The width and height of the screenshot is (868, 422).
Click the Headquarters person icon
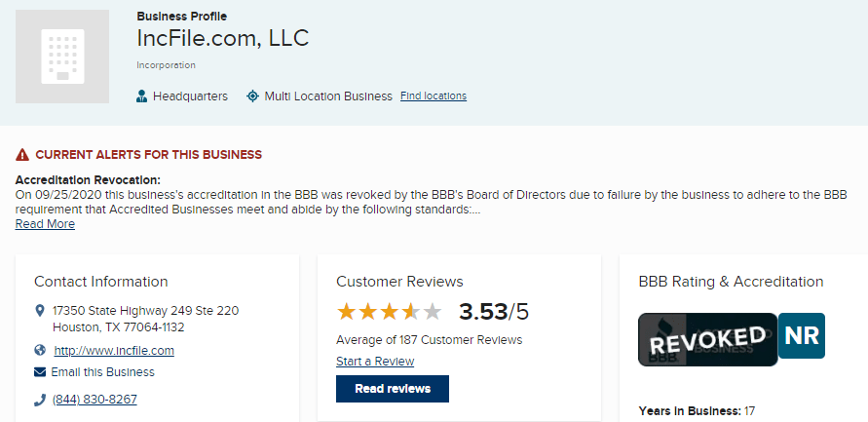[x=141, y=96]
